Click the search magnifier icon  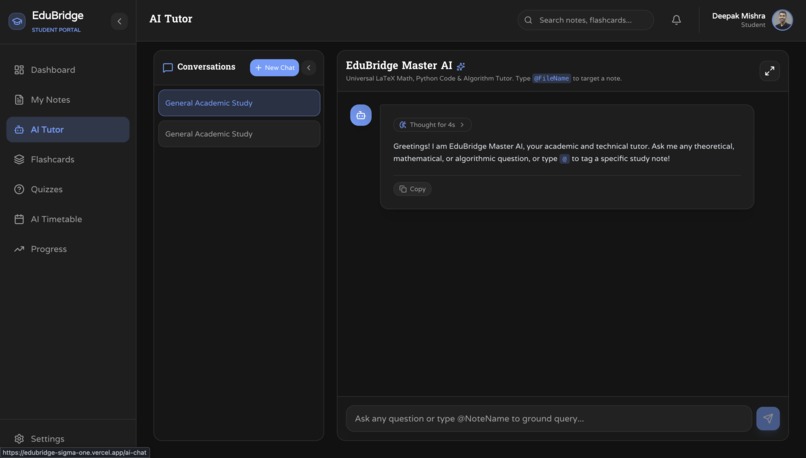(528, 20)
